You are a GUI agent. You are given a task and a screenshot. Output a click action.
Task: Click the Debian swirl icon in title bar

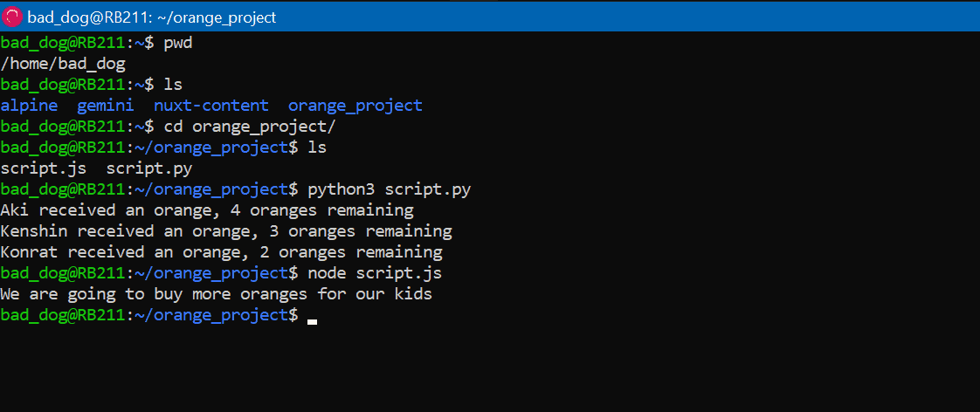tap(12, 17)
